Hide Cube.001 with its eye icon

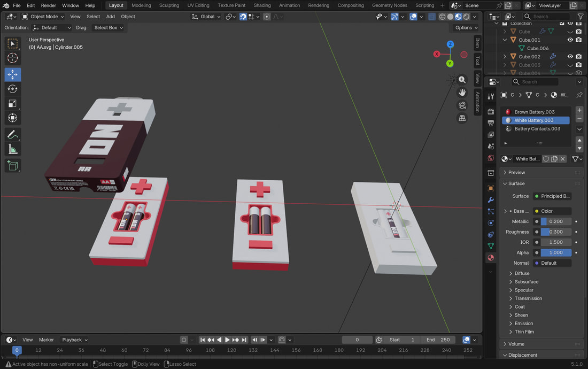tap(570, 40)
